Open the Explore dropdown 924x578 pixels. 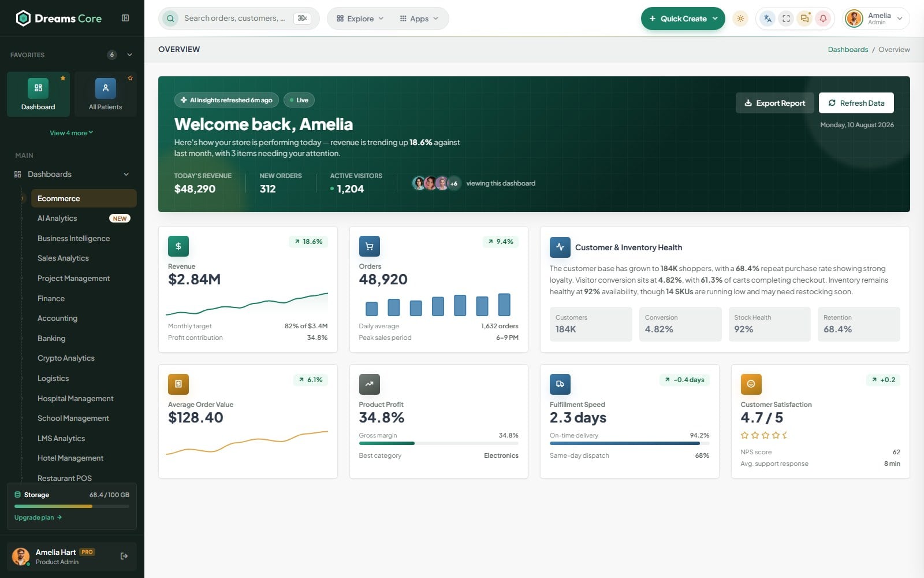pyautogui.click(x=360, y=18)
